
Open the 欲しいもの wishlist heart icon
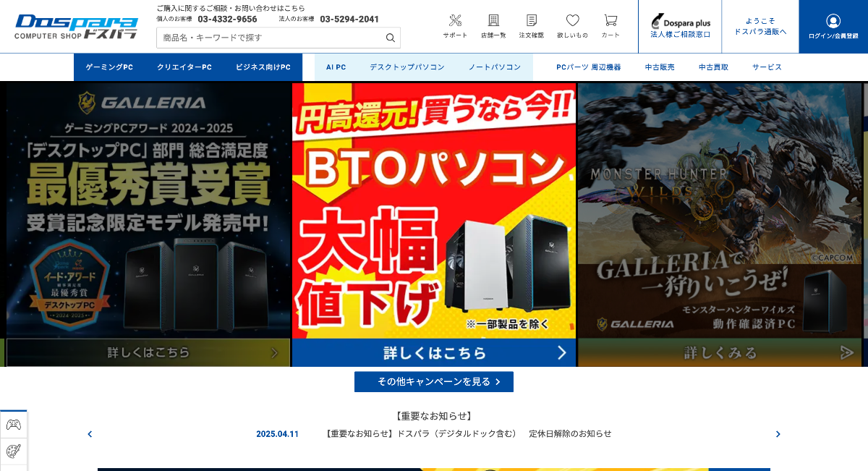coord(572,26)
